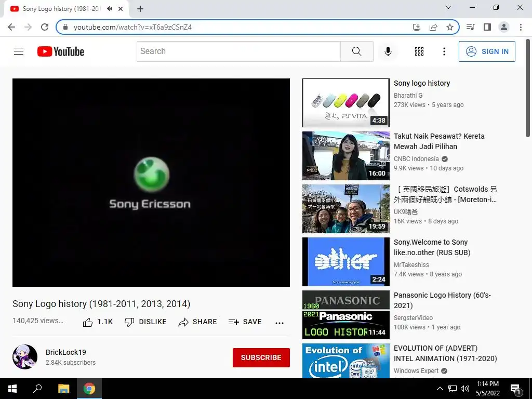Click Bharathi G channel name
This screenshot has height=399, width=532.
pos(408,96)
